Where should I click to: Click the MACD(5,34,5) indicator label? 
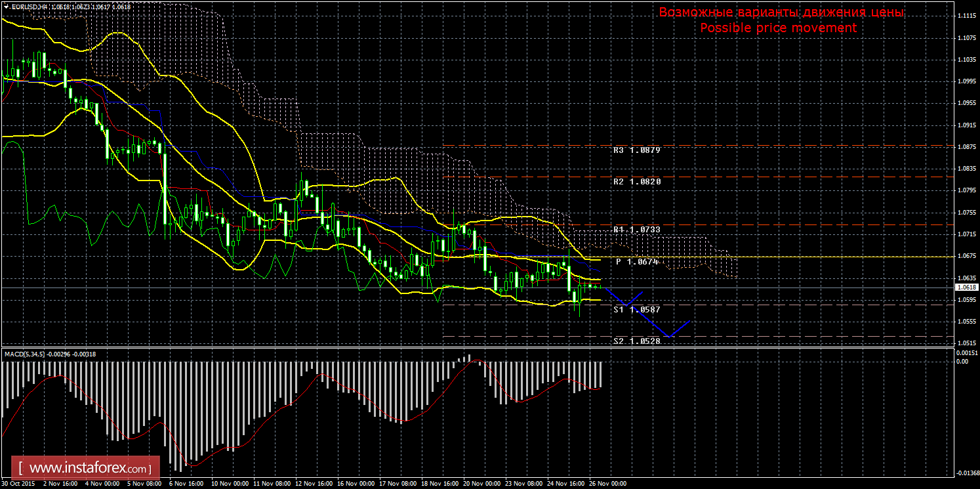pos(26,354)
